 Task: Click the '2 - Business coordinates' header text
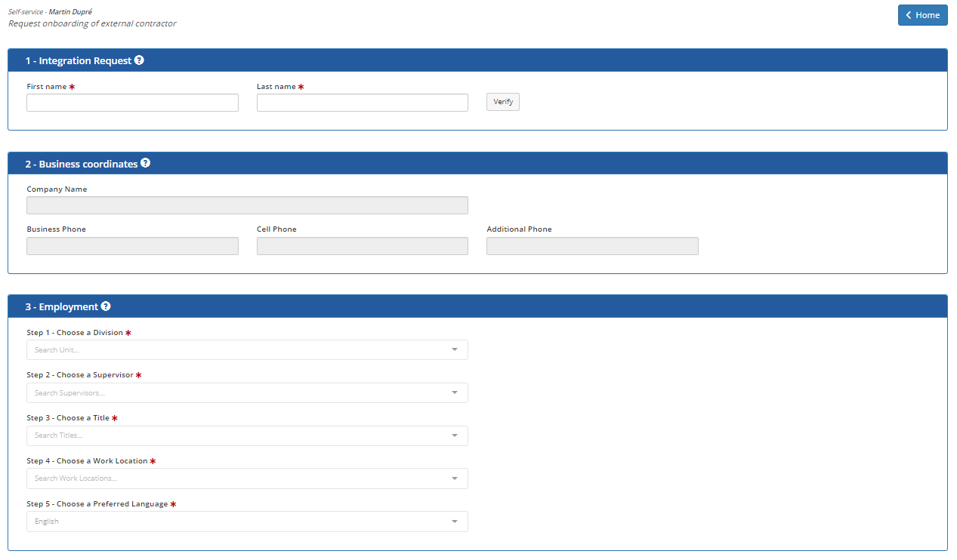(82, 164)
